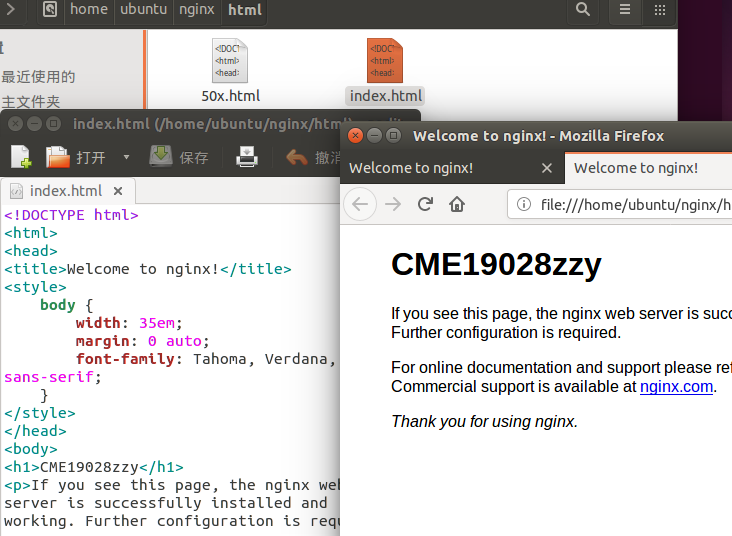
Task: Click the <!DOCTYPE html> line in gedit
Action: 71,215
